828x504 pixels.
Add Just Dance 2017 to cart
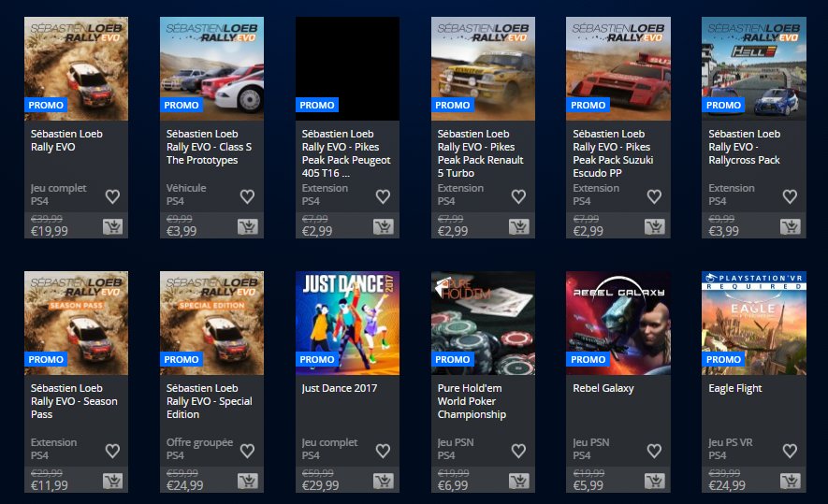coord(384,482)
